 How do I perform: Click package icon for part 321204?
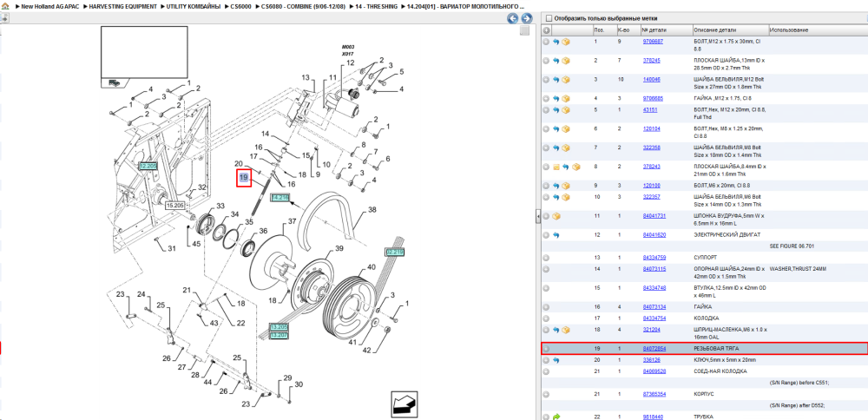tap(566, 330)
